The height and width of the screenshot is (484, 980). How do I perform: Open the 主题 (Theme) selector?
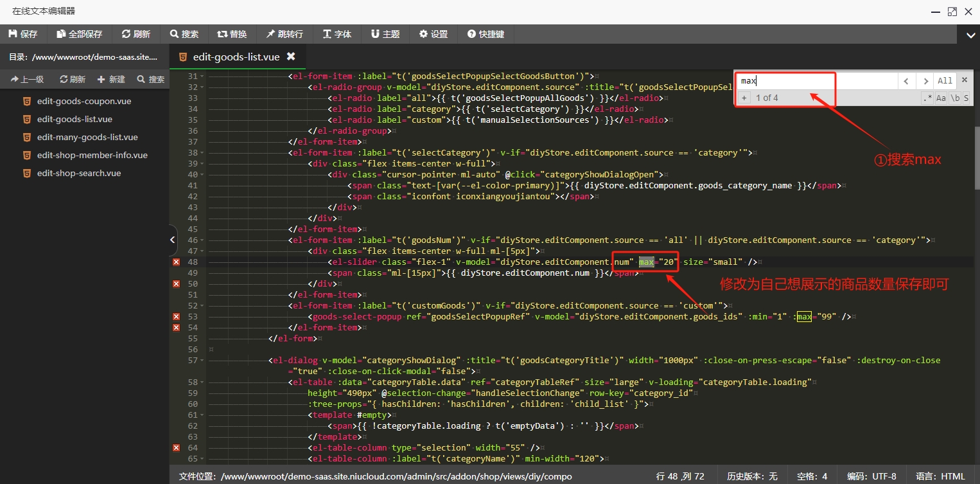point(385,34)
